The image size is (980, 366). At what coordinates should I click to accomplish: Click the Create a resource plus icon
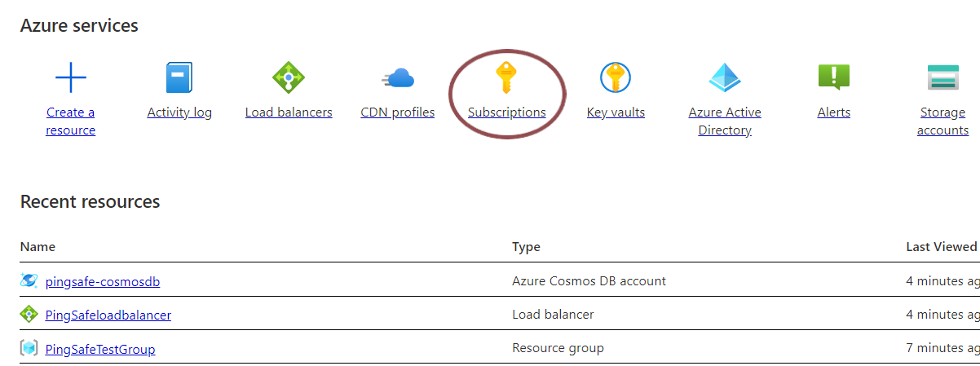click(x=71, y=78)
